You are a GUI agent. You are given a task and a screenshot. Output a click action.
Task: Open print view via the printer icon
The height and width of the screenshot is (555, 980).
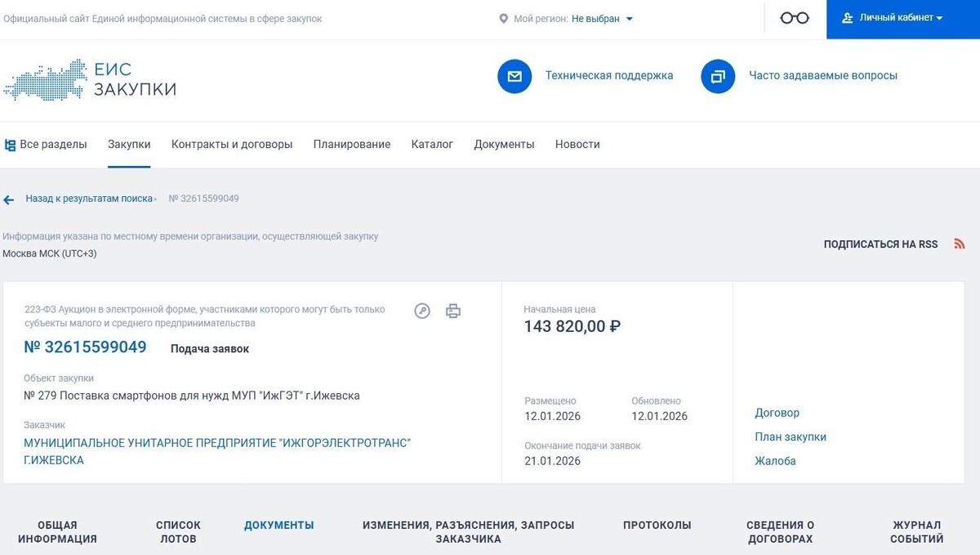[x=453, y=311]
